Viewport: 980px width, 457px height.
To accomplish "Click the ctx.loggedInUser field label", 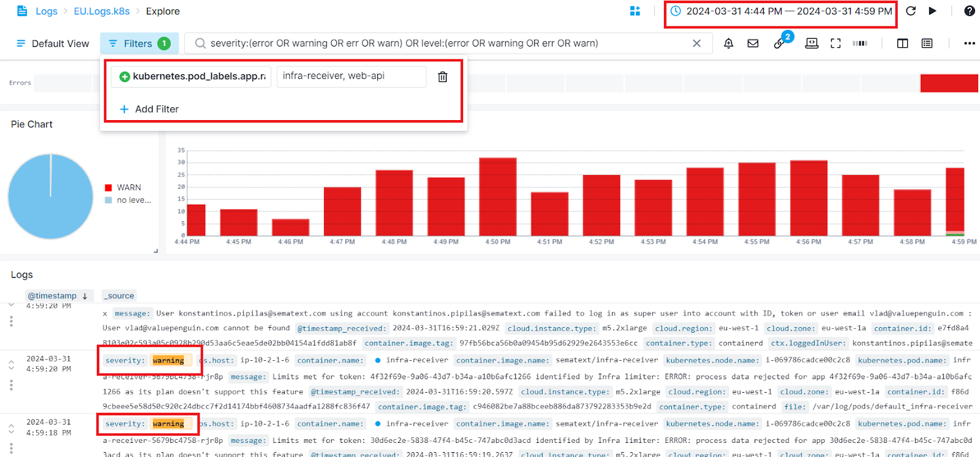I will click(x=808, y=343).
